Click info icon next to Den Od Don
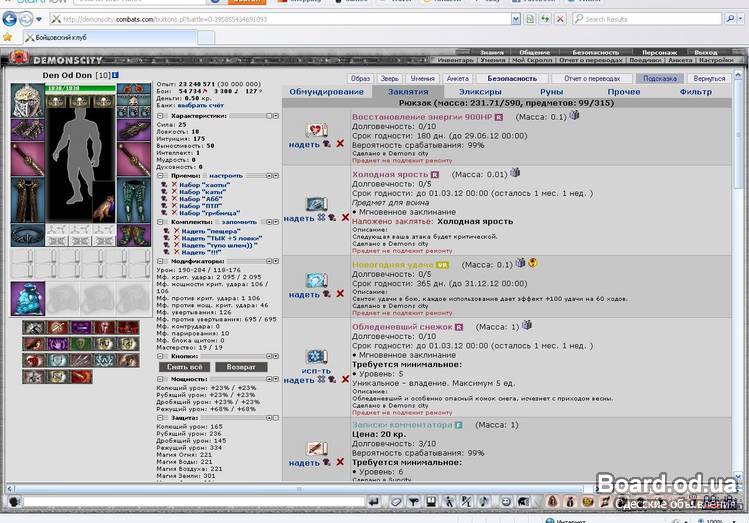The image size is (749, 523). [116, 75]
